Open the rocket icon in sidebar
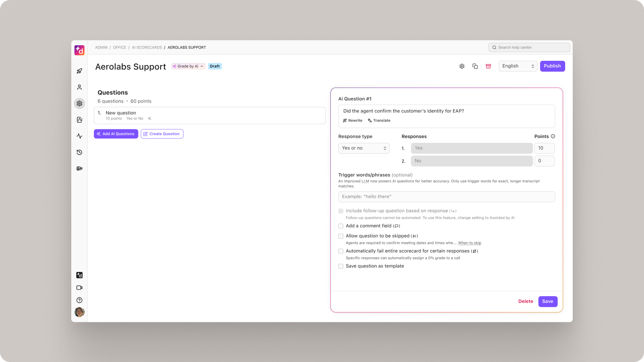 pos(79,71)
